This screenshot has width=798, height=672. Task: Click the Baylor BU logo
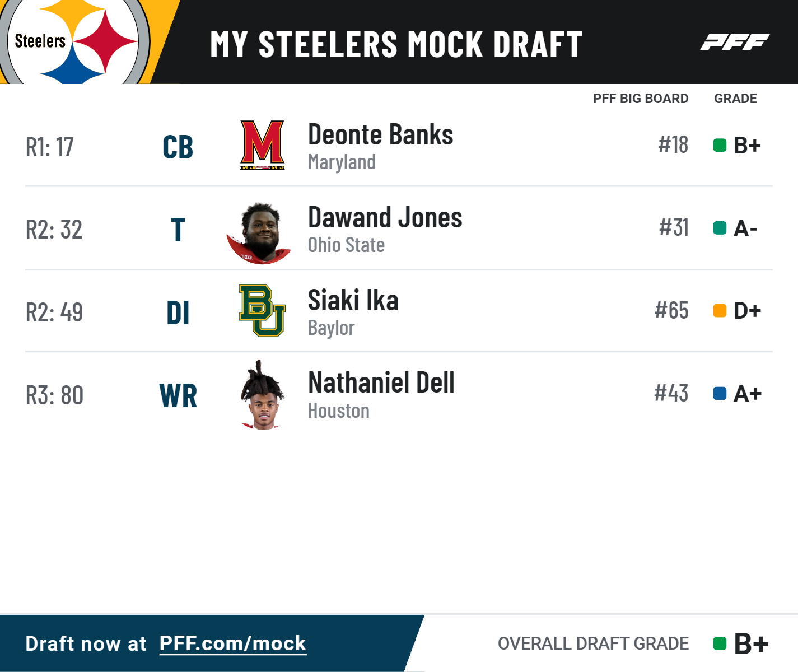point(263,311)
